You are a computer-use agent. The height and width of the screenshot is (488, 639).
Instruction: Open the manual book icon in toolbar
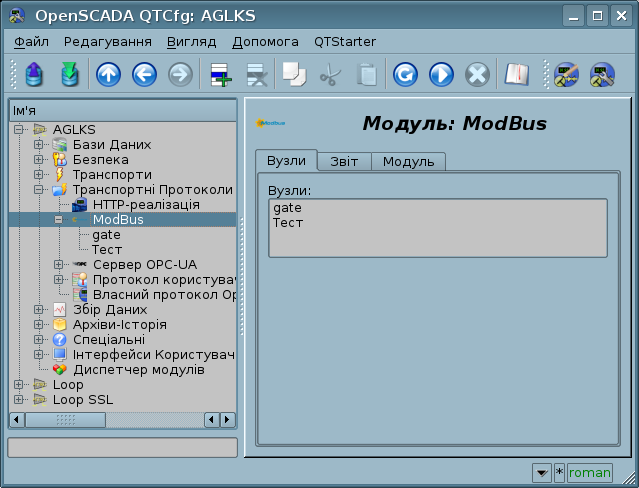click(515, 75)
